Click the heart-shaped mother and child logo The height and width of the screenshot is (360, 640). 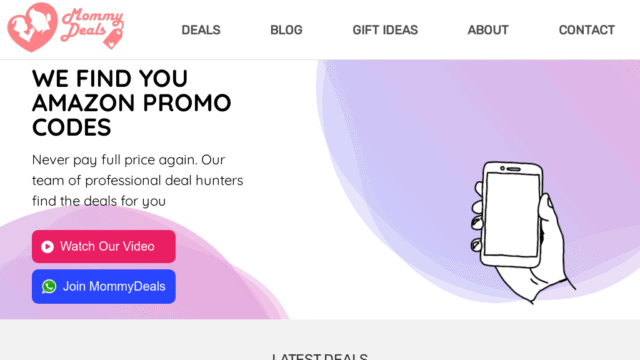click(x=32, y=27)
